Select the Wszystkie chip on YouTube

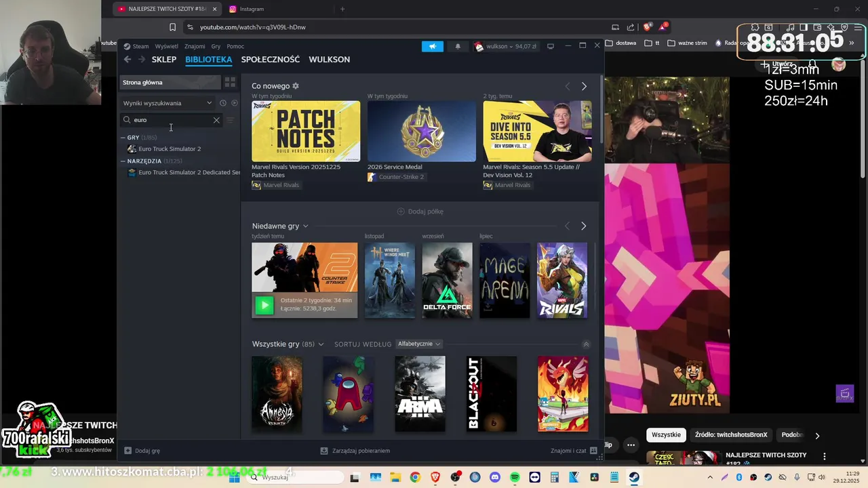[666, 435]
